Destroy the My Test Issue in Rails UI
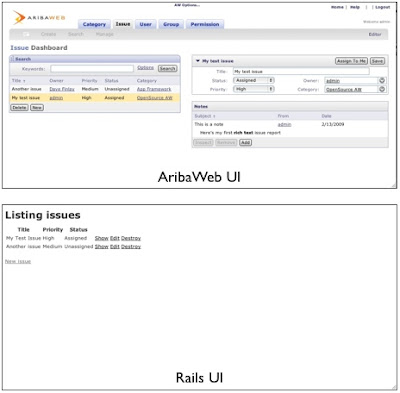Viewport: 400px width, 393px height. click(x=131, y=238)
